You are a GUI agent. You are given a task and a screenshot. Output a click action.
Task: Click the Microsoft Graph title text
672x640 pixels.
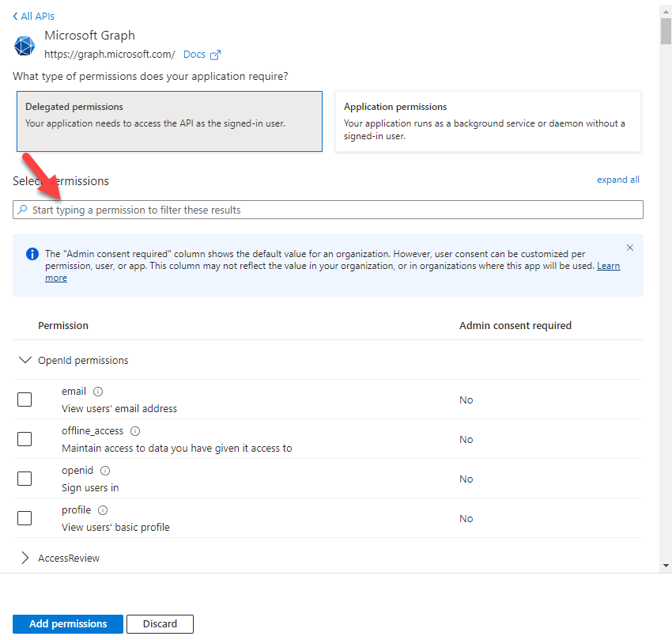tap(89, 35)
